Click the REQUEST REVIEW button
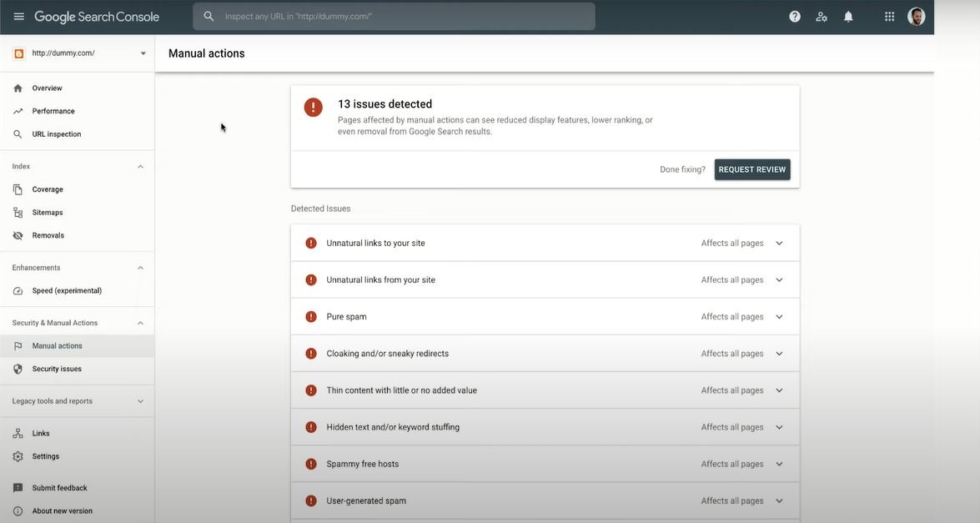The width and height of the screenshot is (980, 523). pyautogui.click(x=751, y=169)
